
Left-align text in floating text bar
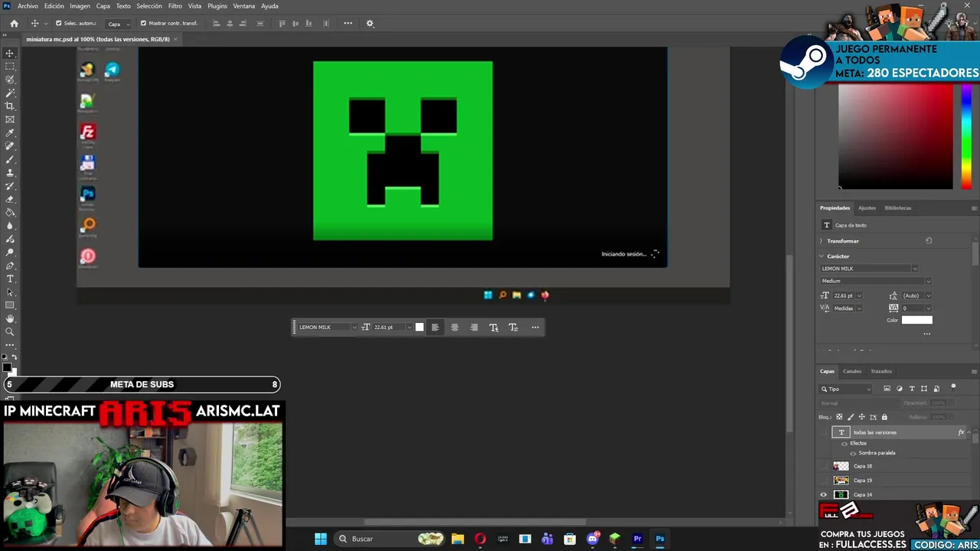tap(435, 328)
